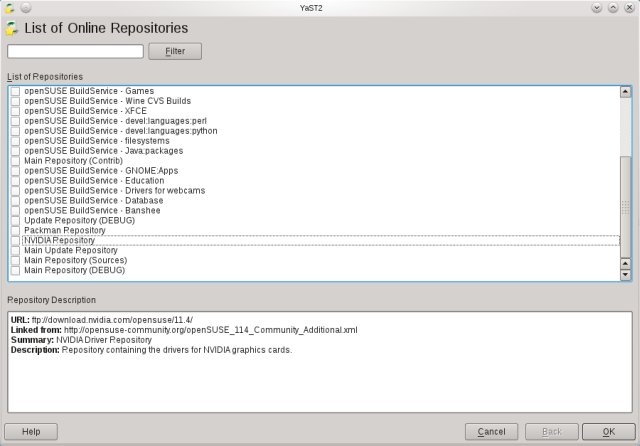Tick the Banshee repository checkbox
The image size is (640, 446).
[x=15, y=211]
